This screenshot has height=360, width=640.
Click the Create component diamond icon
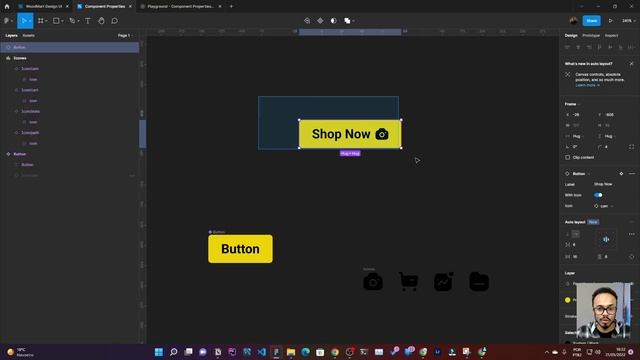click(x=320, y=21)
